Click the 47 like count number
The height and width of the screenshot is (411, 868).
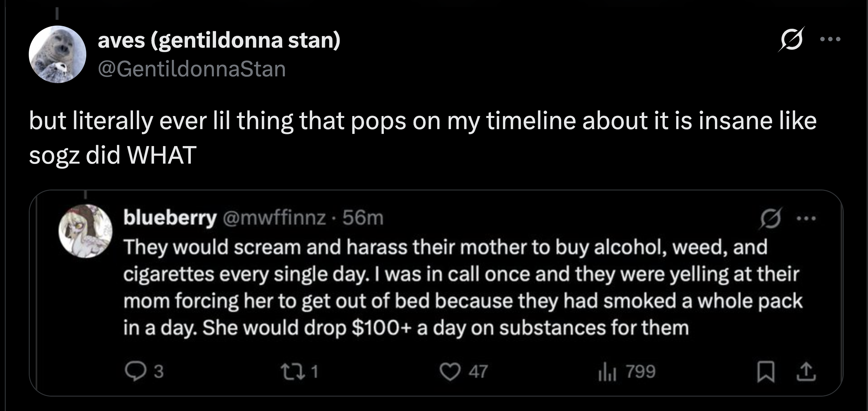478,372
